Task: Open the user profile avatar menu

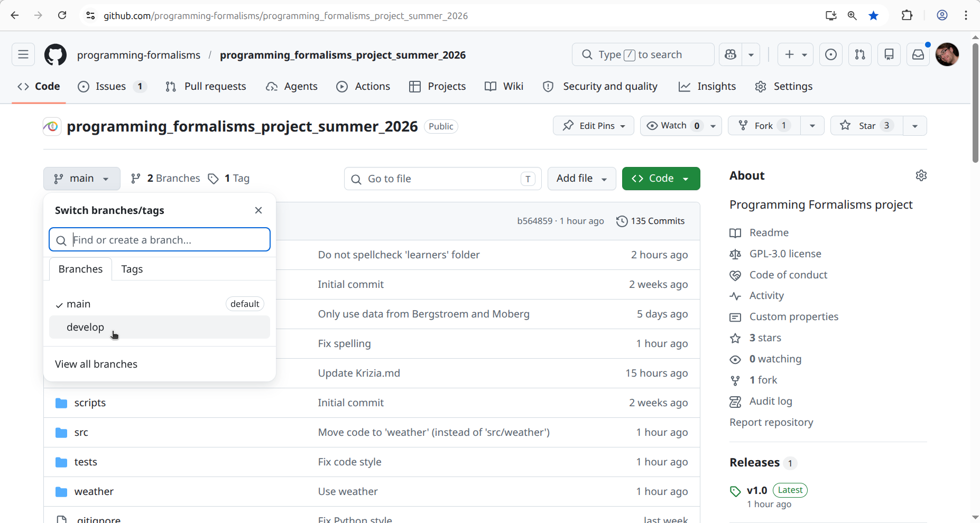Action: point(947,54)
